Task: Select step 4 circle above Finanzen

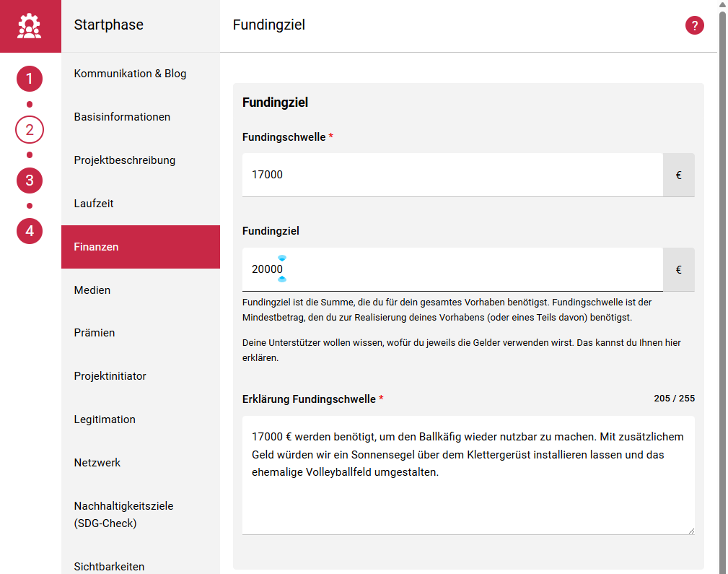Action: tap(30, 231)
